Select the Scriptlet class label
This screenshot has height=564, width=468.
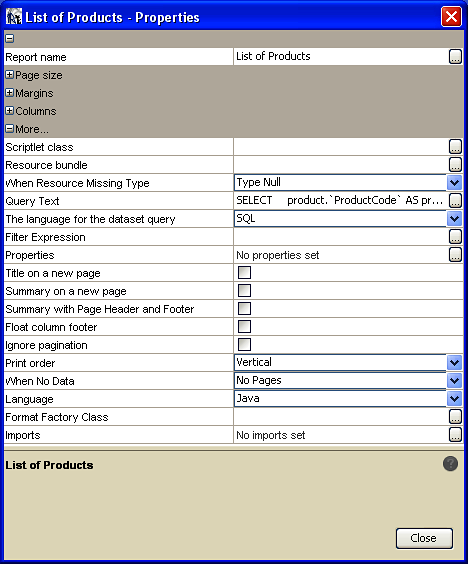pos(39,147)
